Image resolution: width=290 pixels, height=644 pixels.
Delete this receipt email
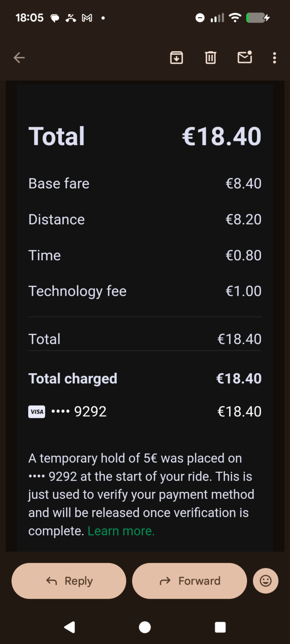point(210,57)
